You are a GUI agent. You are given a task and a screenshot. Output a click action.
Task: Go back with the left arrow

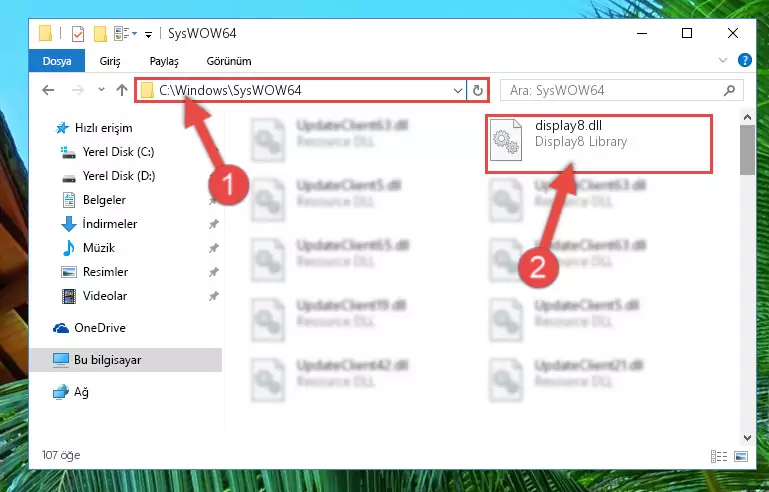point(48,90)
